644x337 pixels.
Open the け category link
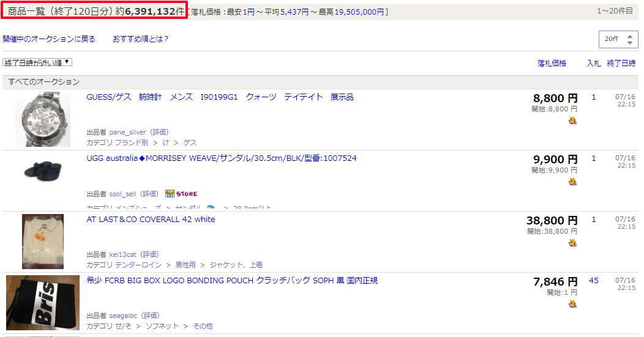[x=165, y=143]
